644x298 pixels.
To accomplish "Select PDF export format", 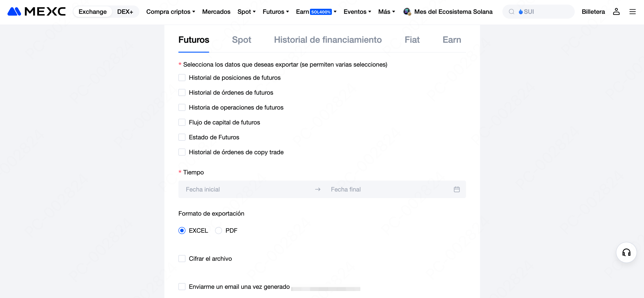I will coord(218,231).
